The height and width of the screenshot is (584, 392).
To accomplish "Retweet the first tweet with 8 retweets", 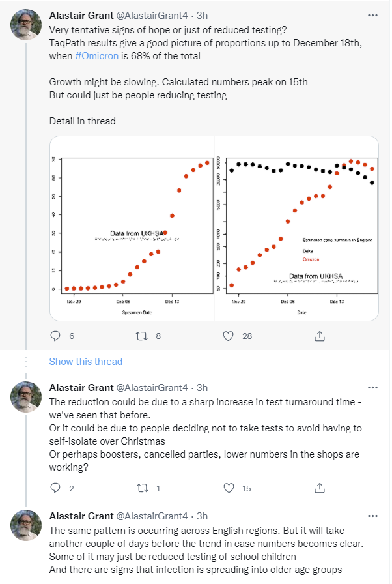I will click(x=141, y=336).
